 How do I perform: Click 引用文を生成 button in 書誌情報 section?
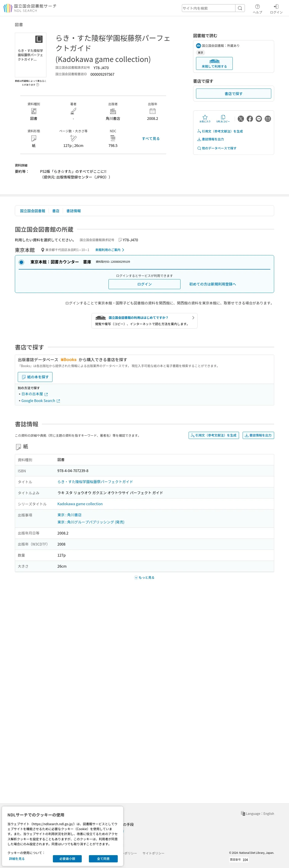click(x=214, y=435)
